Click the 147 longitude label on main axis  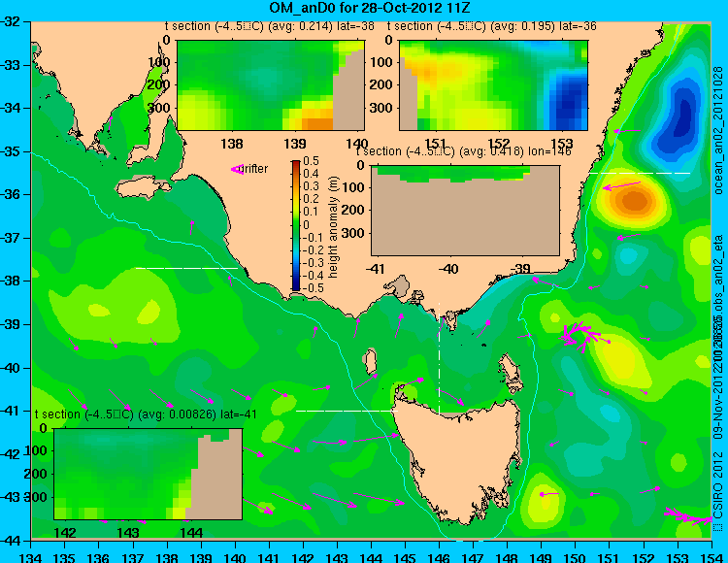click(473, 556)
